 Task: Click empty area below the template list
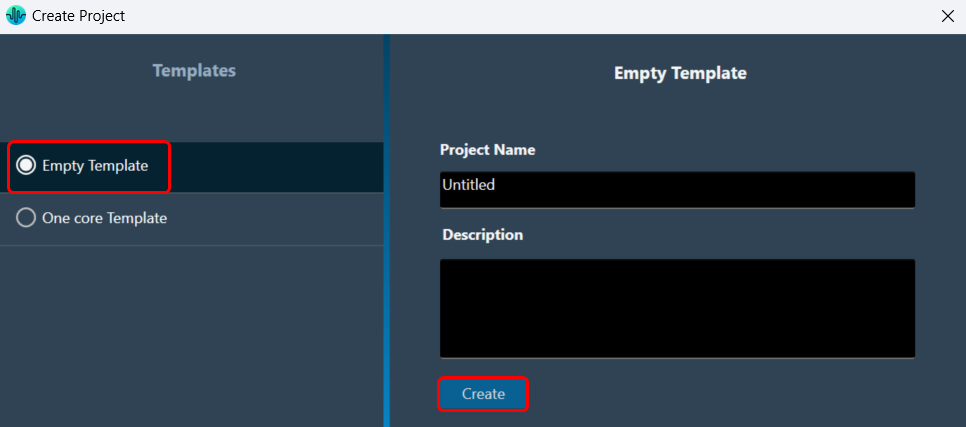tap(192, 336)
